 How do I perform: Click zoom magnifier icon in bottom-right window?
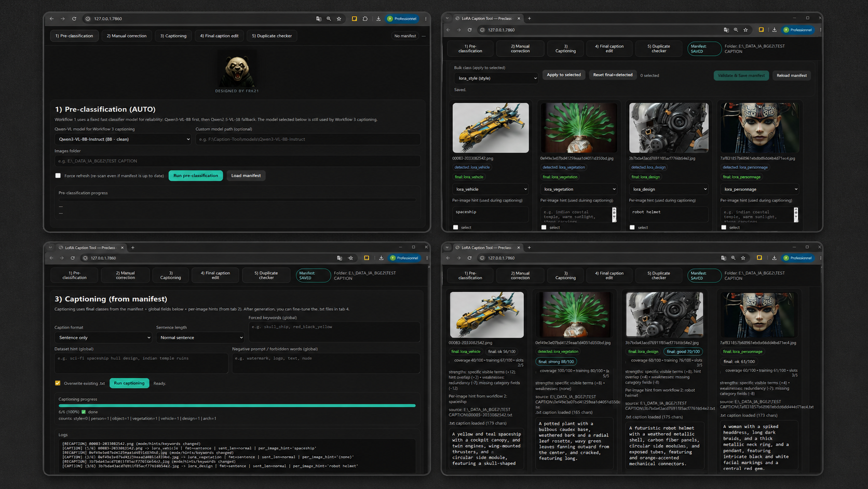pyautogui.click(x=734, y=258)
